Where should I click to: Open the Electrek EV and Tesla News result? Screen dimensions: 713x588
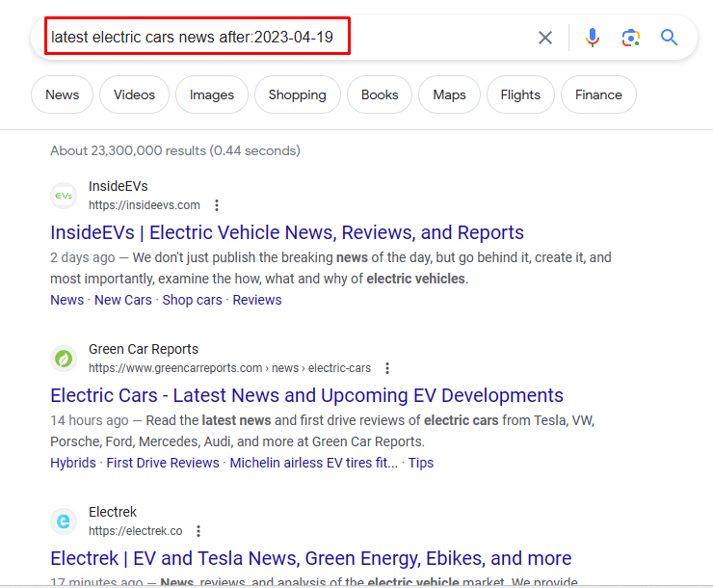coord(310,558)
